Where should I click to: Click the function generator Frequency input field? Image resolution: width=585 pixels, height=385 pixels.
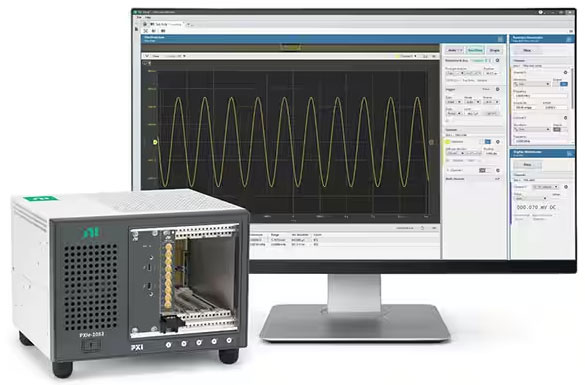coord(541,96)
